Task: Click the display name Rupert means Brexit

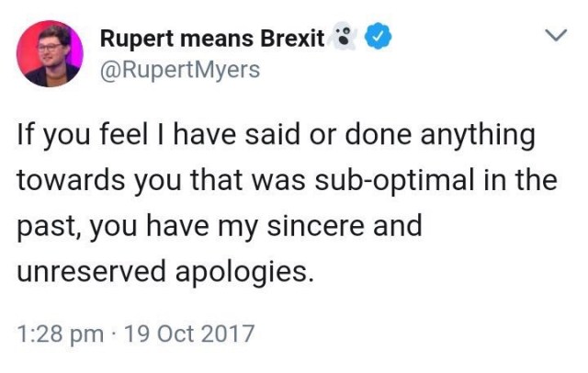Action: pos(212,40)
